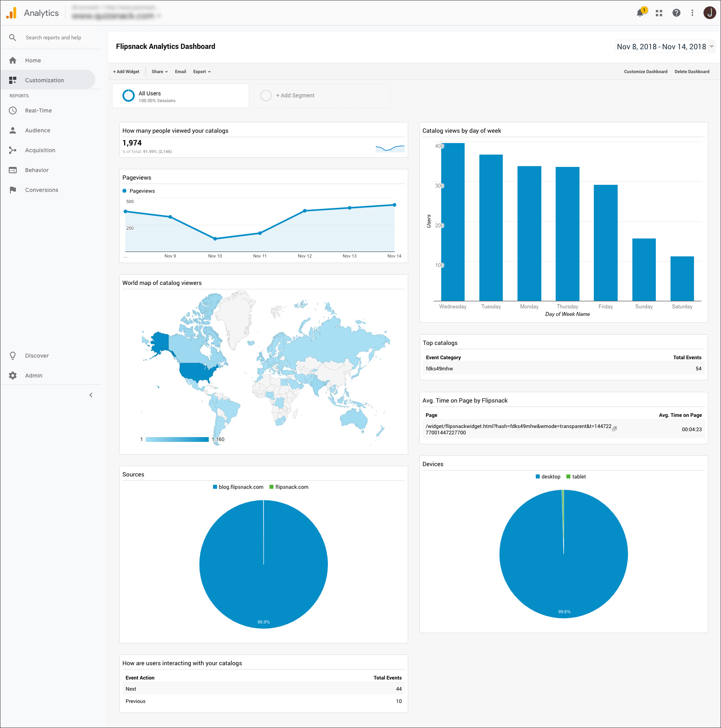This screenshot has height=728, width=721.
Task: Open the notifications bell
Action: (x=640, y=13)
